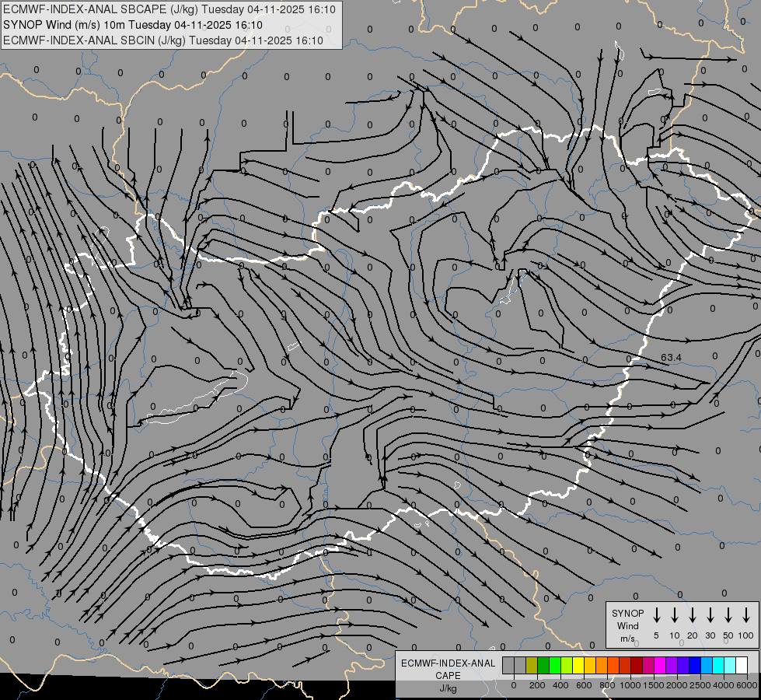
Task: Pick the orange CAPE swatch before 800
Action: (602, 665)
